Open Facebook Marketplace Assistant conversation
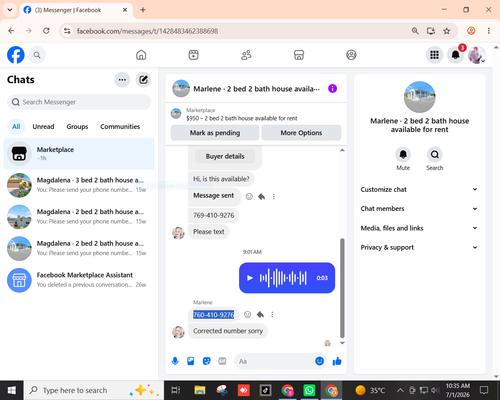 pos(79,280)
